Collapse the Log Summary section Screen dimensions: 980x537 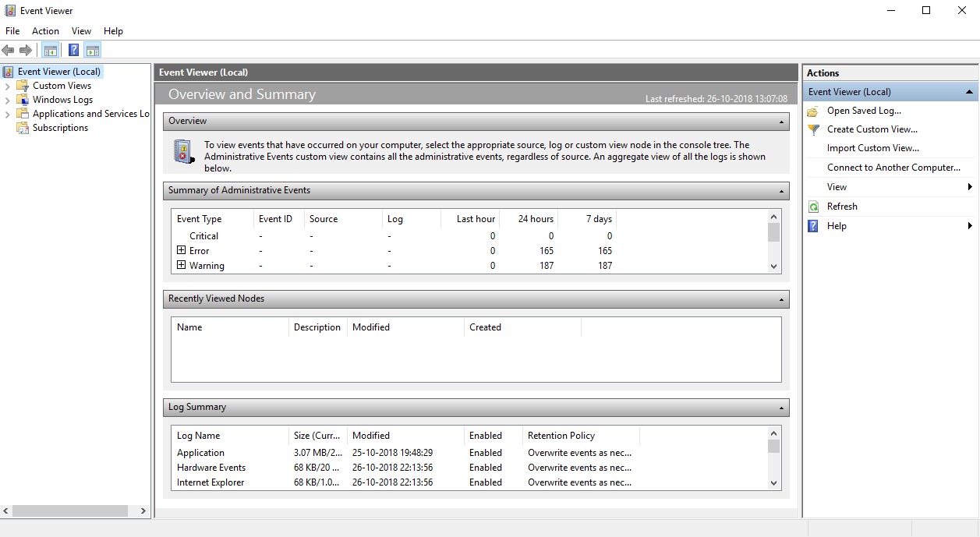pos(780,408)
